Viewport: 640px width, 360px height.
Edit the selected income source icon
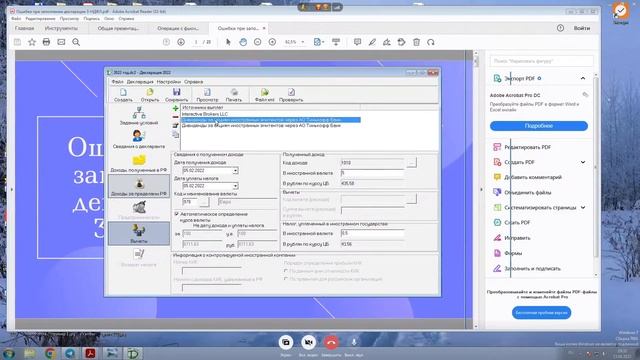[176, 126]
